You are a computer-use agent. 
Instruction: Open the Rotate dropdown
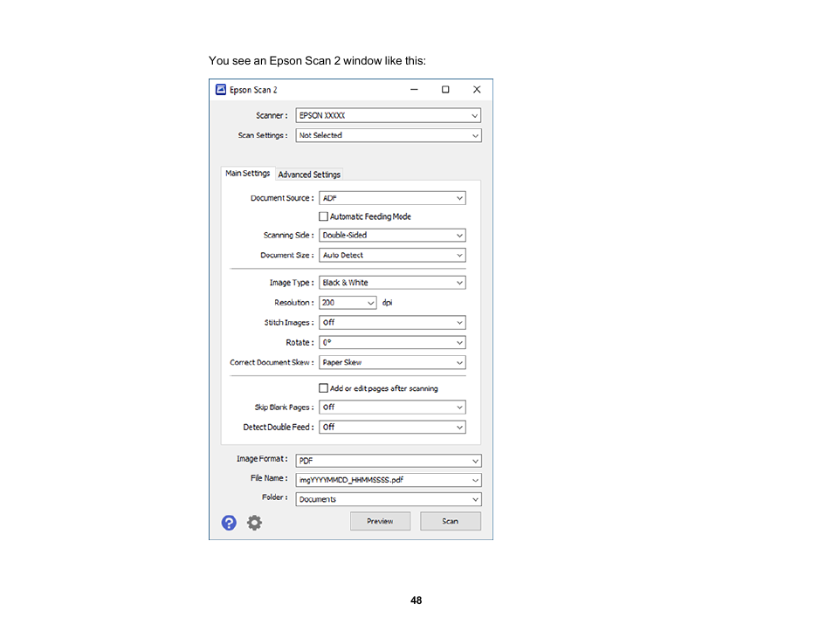pyautogui.click(x=393, y=342)
